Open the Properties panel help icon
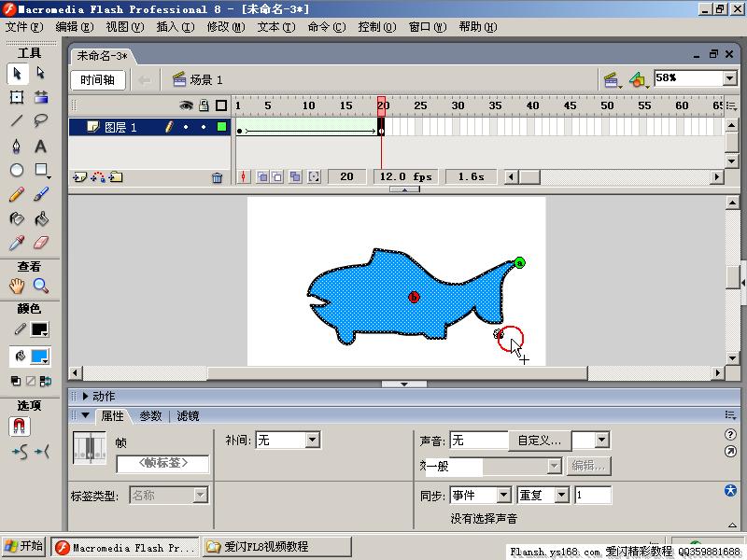Screen dimensions: 747x560 pyautogui.click(x=730, y=434)
